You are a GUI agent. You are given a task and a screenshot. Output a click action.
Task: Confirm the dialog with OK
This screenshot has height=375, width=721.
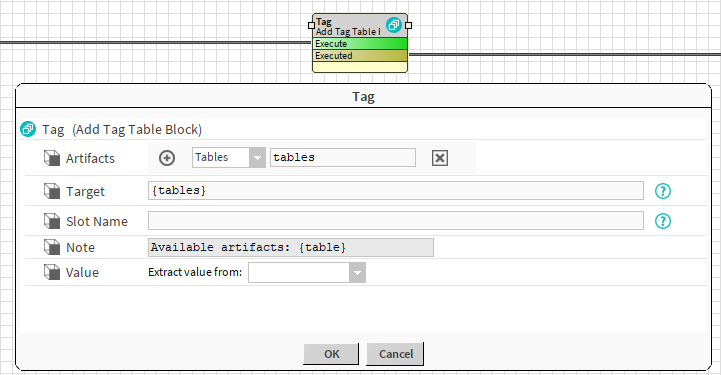pyautogui.click(x=331, y=354)
